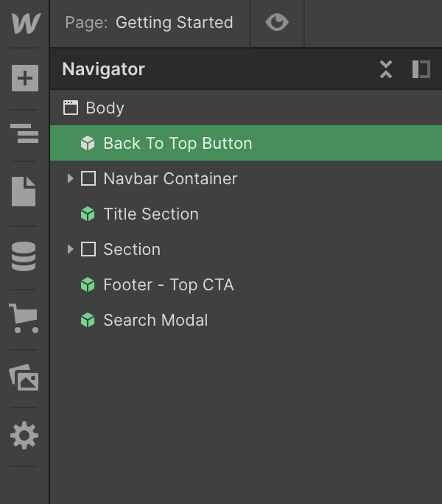Collapse all Navigator tree items
This screenshot has height=504, width=442.
click(x=386, y=69)
